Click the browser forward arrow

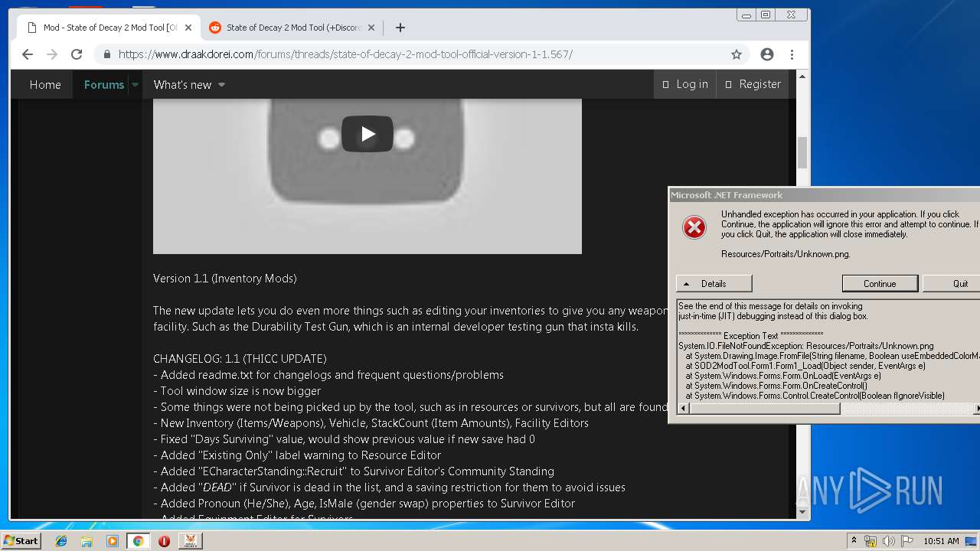pos(52,54)
